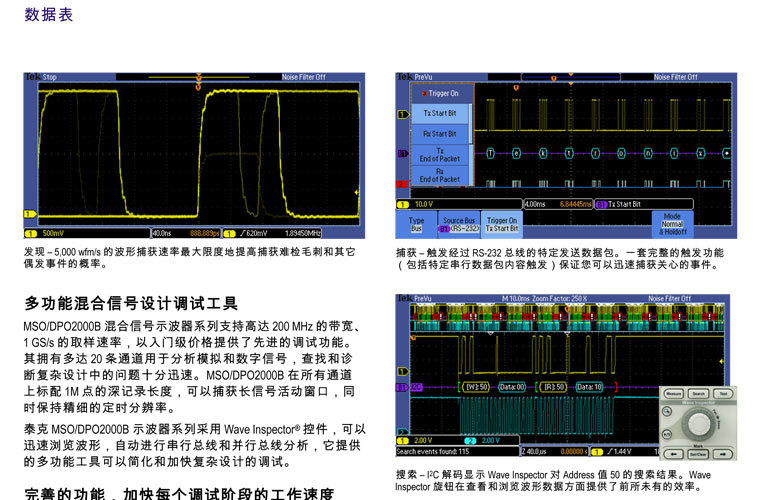The width and height of the screenshot is (760, 500).
Task: Click the Wave Inspector pan-zoom knob
Action: [x=699, y=422]
